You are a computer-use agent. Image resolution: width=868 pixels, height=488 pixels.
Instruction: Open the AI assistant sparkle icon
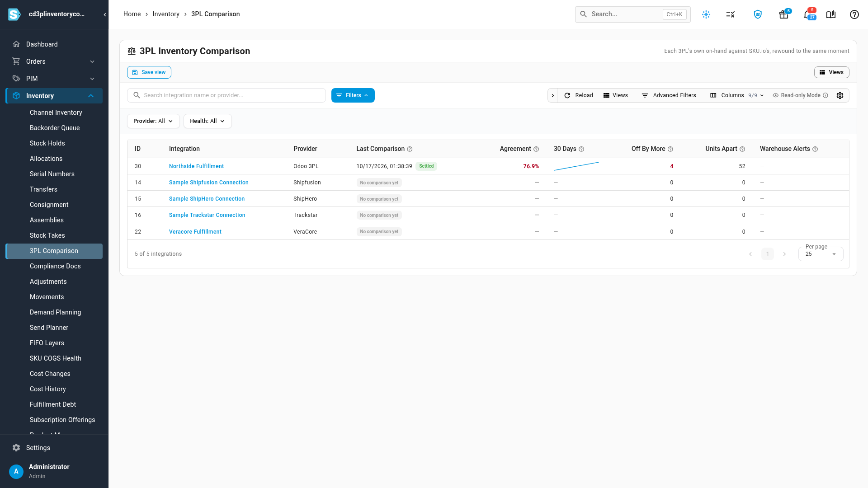click(x=706, y=14)
